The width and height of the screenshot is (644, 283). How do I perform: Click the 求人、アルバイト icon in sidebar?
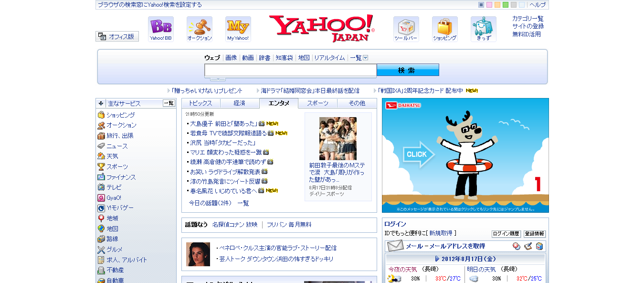(x=101, y=260)
